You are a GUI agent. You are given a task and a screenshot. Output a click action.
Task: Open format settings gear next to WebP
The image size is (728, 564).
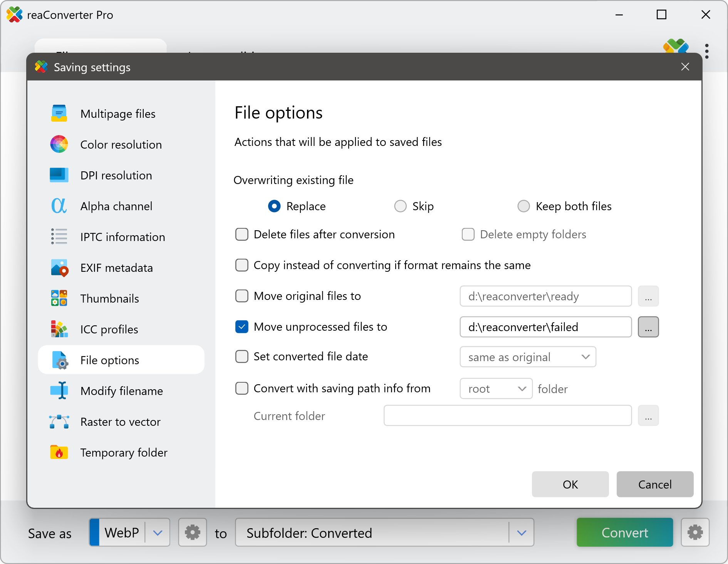click(192, 532)
